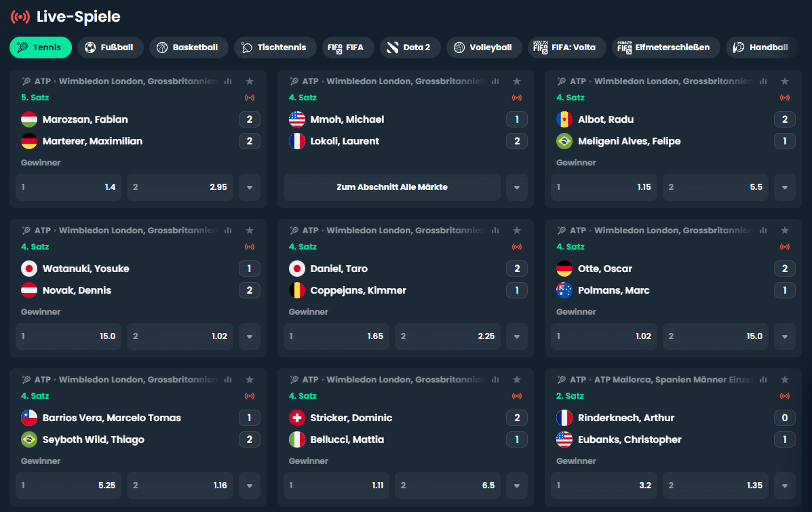Star the Stricker vs Bellucci match
The height and width of the screenshot is (512, 812).
(x=517, y=380)
